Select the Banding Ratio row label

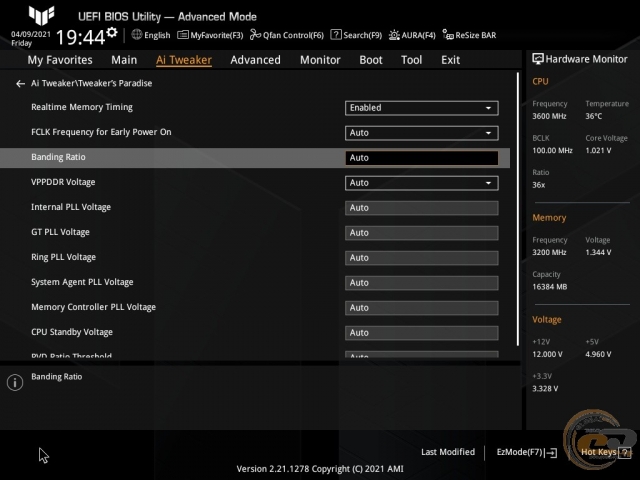point(58,157)
